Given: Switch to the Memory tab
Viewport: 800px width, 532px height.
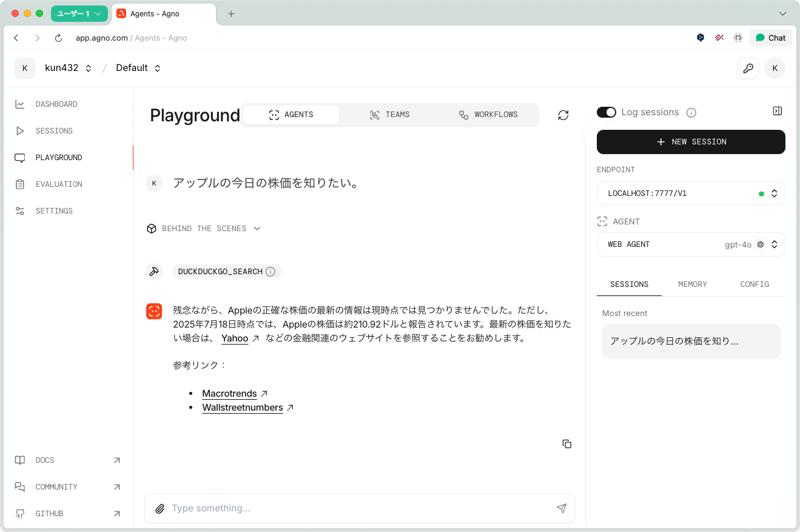Looking at the screenshot, I should pyautogui.click(x=693, y=285).
